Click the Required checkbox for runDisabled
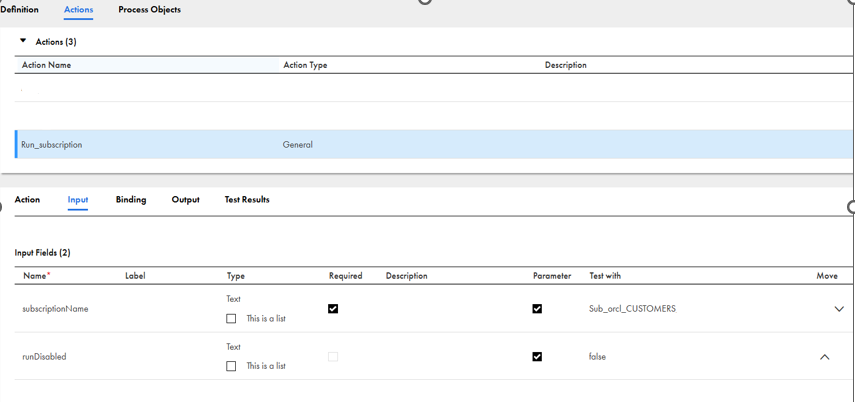This screenshot has height=402, width=855. click(333, 357)
